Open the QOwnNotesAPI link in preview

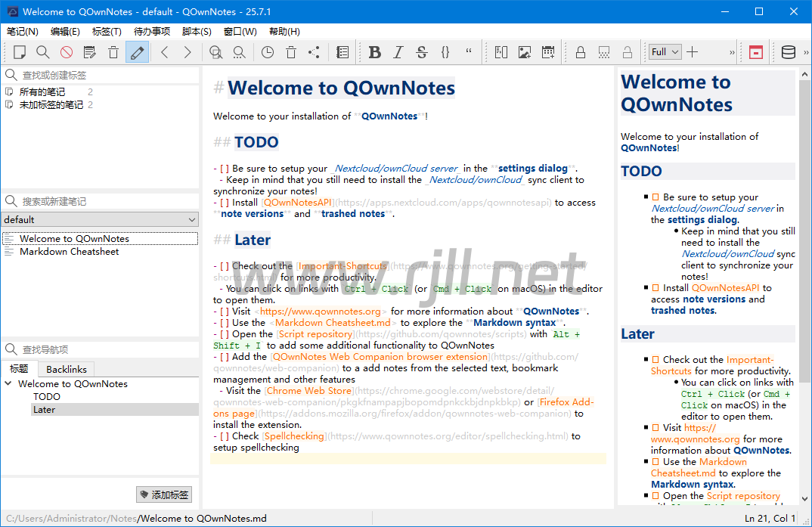(725, 288)
